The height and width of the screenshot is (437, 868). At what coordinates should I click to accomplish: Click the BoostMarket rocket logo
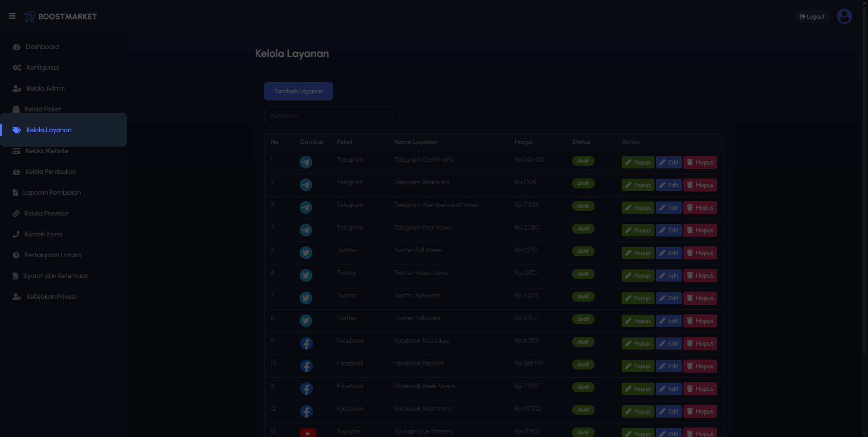[30, 16]
